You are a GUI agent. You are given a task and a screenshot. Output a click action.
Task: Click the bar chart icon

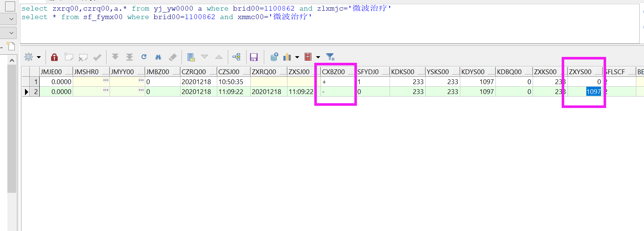[287, 57]
